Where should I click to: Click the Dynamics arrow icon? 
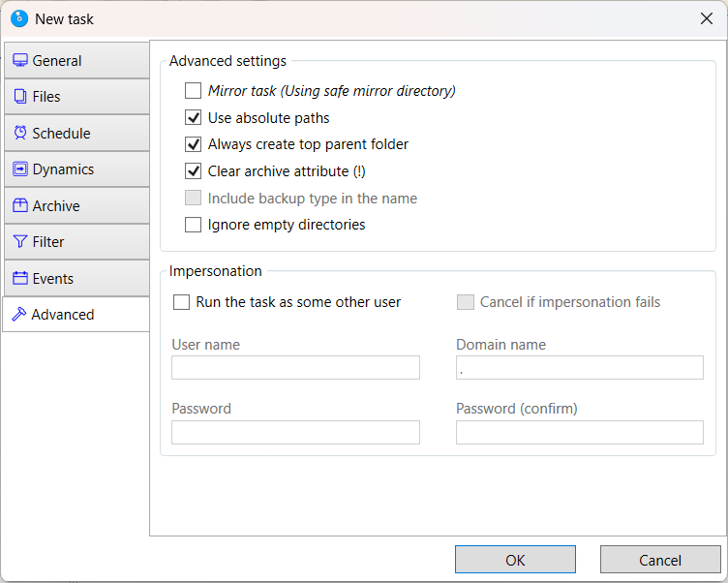click(x=20, y=169)
